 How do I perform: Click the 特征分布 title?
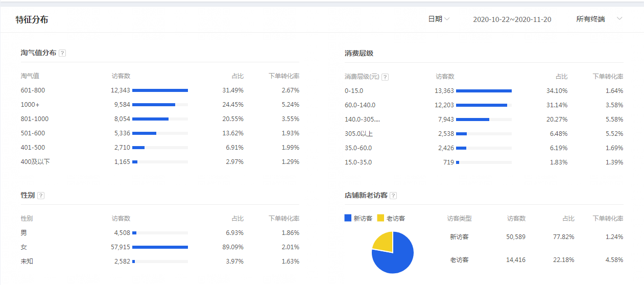pyautogui.click(x=32, y=20)
